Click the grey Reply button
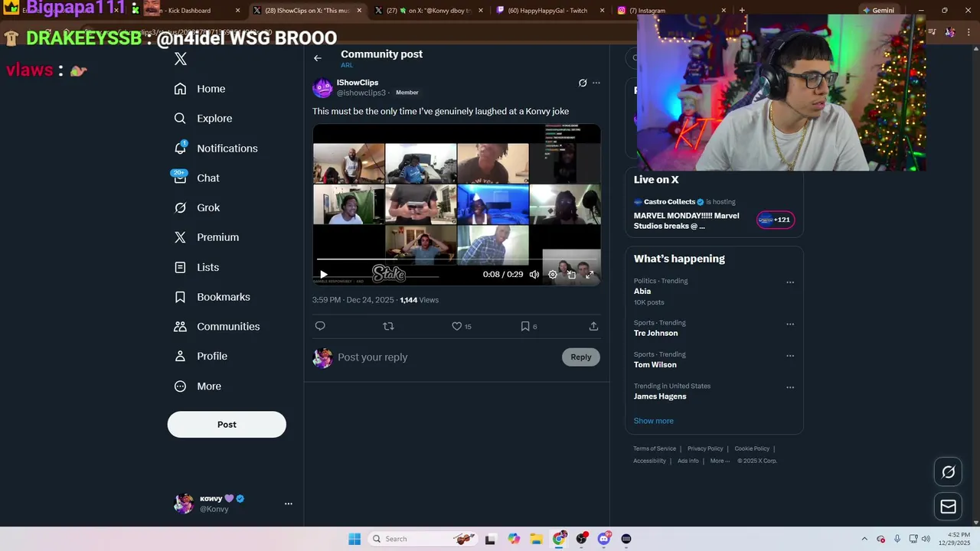This screenshot has height=551, width=980. (581, 357)
